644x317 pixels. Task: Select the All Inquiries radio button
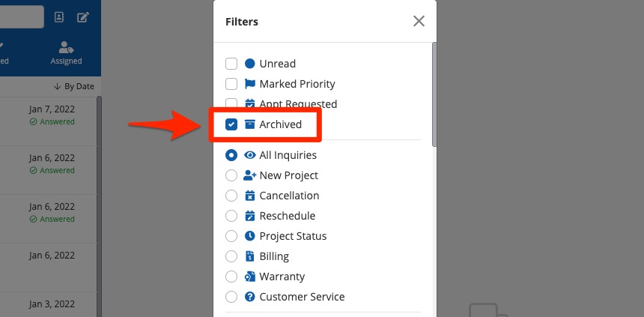point(231,155)
